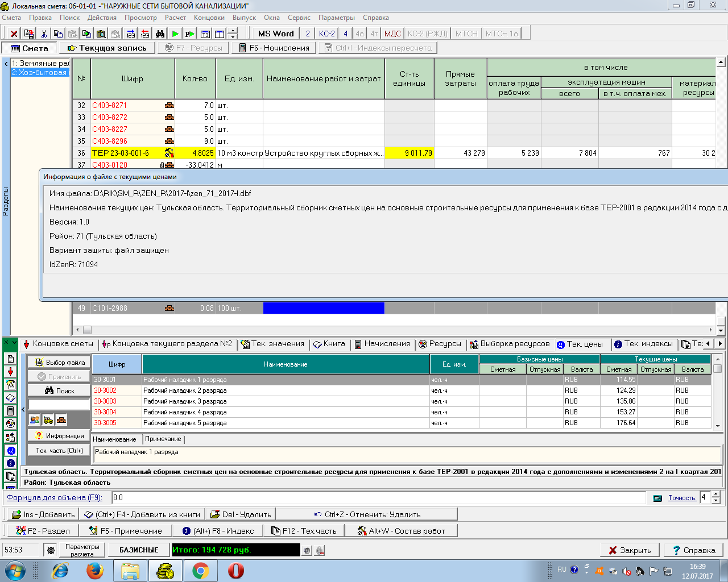
Task: Click the single green play arrow icon
Action: pos(175,34)
